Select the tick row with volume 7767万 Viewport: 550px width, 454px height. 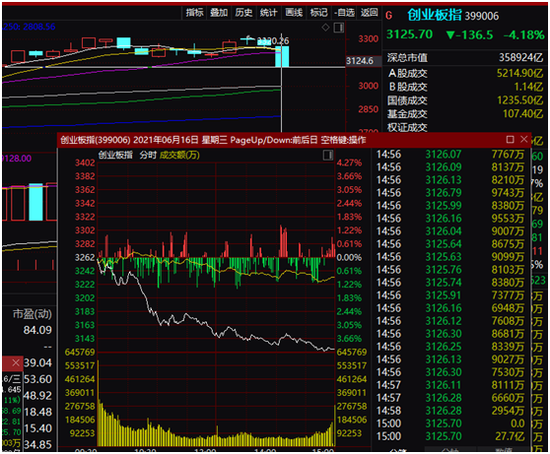coord(450,154)
